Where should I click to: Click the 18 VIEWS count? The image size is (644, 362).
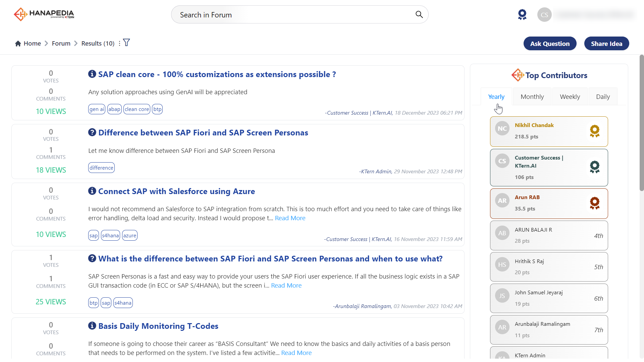(51, 170)
